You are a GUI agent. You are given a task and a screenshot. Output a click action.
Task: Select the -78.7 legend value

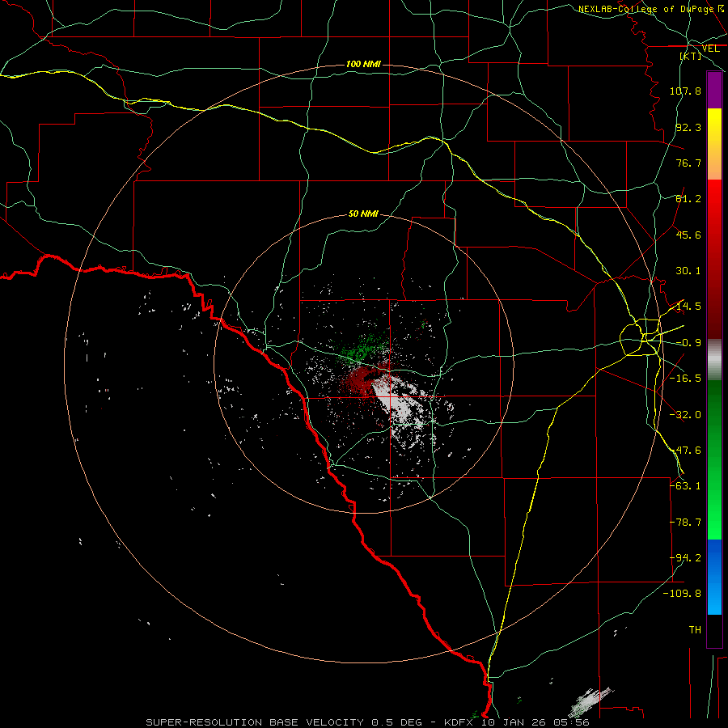pos(685,523)
